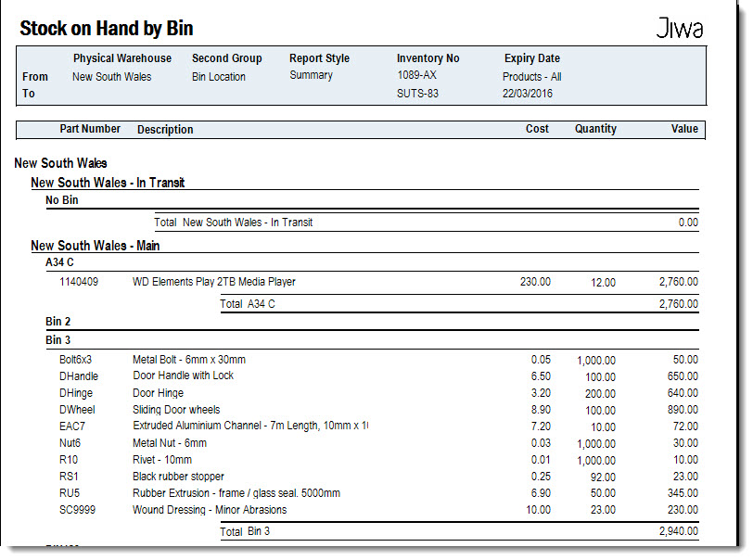Viewport: 753px width, 560px height.
Task: Click part number 'EAC7'
Action: point(72,426)
